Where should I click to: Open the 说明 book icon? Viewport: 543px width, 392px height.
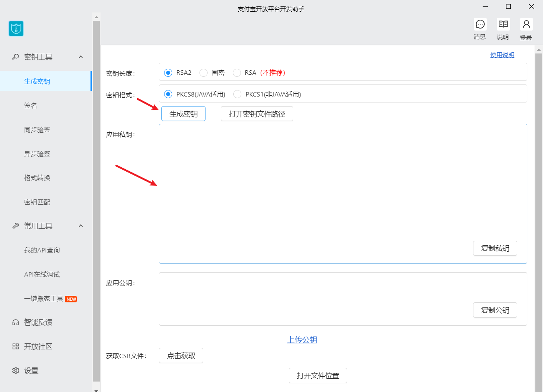click(x=503, y=25)
